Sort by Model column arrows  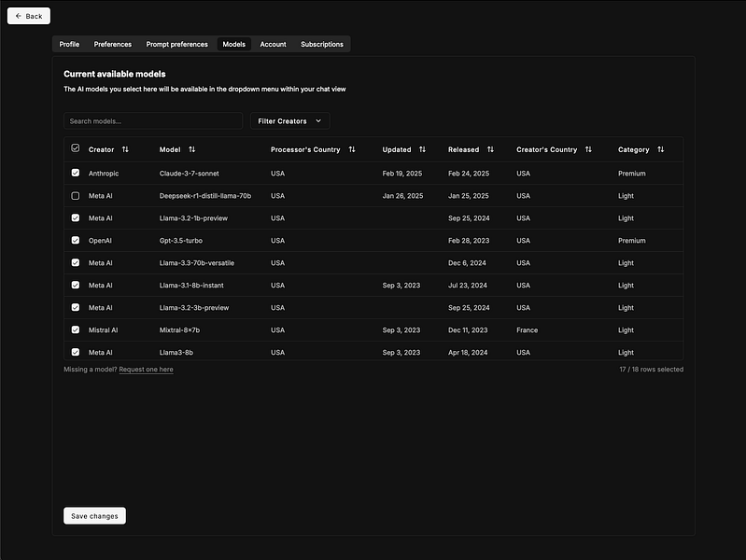point(191,149)
